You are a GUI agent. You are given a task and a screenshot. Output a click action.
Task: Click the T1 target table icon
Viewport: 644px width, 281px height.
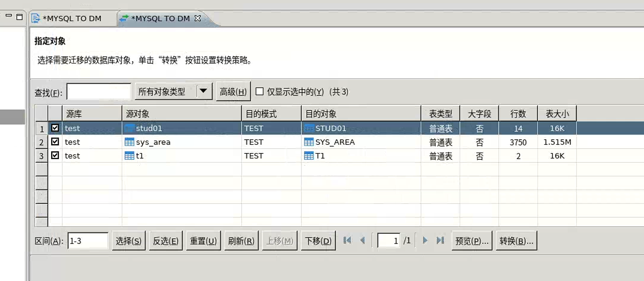tap(309, 156)
